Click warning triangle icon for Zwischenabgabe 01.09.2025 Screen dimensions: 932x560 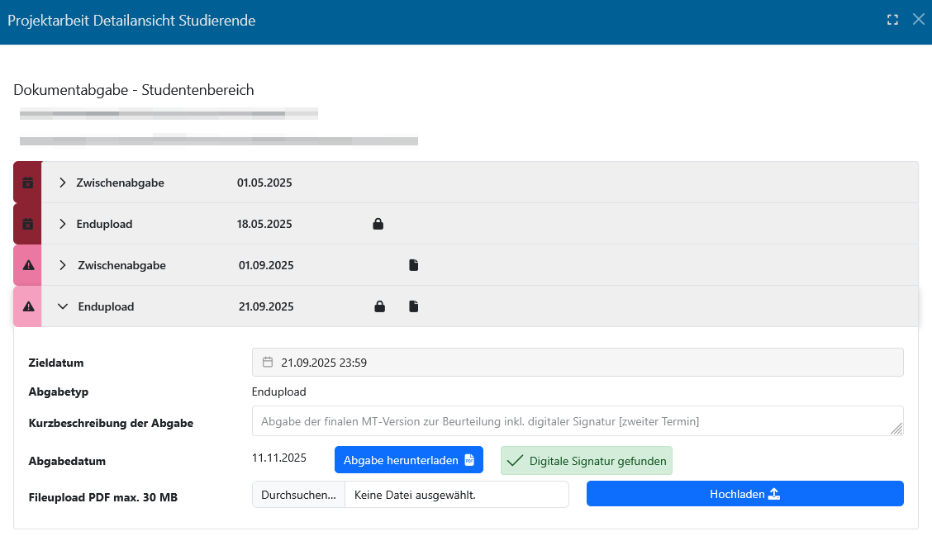(28, 265)
